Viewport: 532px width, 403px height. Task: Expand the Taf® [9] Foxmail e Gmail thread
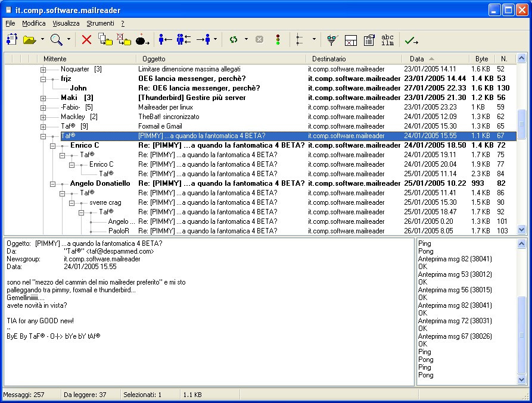43,127
